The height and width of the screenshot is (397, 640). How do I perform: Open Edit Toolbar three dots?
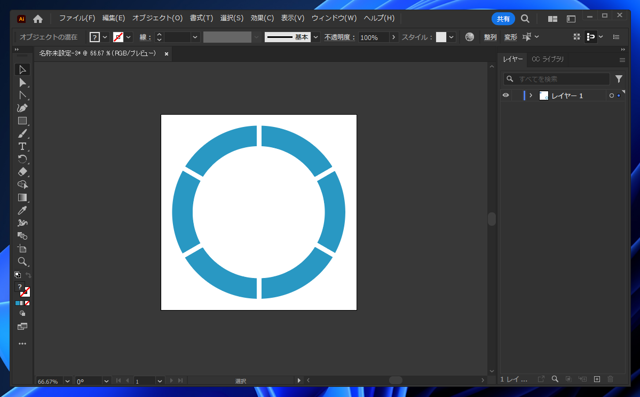[22, 344]
